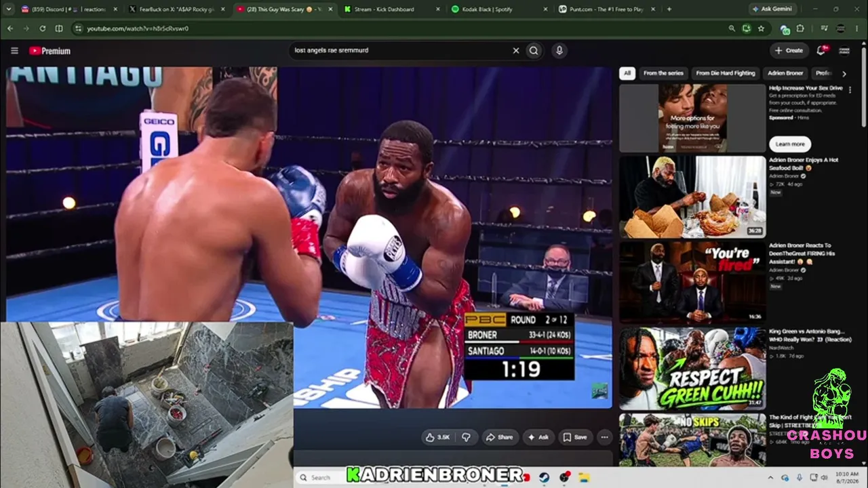Click Learn more on the sponsored ad

(x=790, y=144)
